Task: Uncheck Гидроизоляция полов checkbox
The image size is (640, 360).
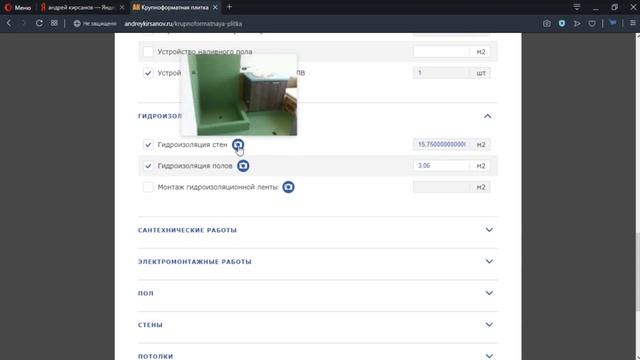Action: click(148, 166)
